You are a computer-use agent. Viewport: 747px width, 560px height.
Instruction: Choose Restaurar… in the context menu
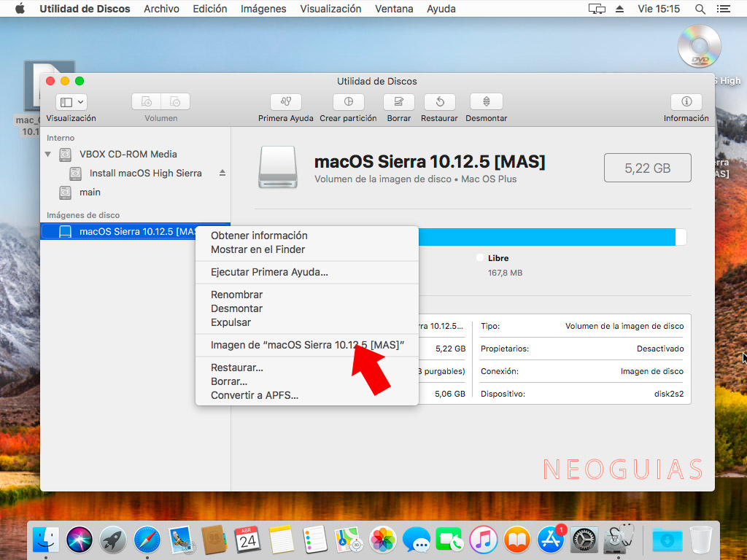[x=237, y=367]
